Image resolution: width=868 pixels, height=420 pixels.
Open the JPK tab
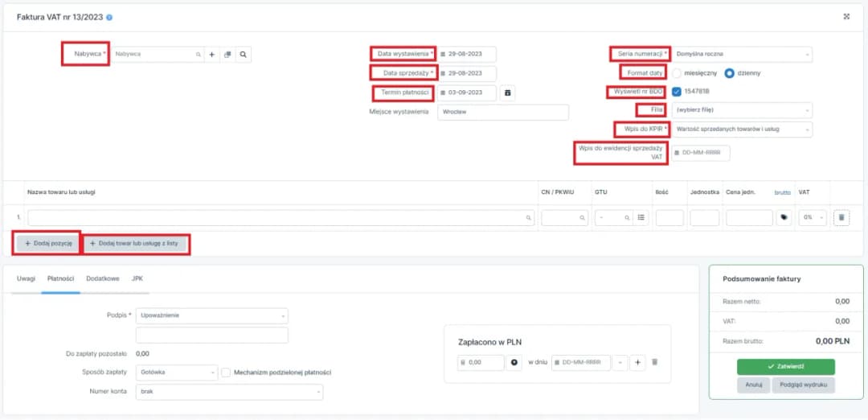(x=137, y=278)
